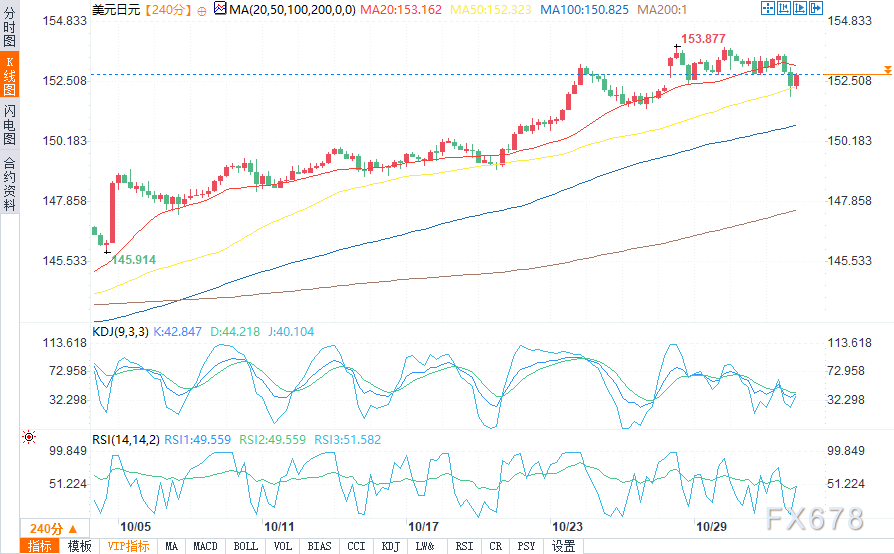This screenshot has height=554, width=894.
Task: Select the VOL indicator
Action: (x=283, y=546)
